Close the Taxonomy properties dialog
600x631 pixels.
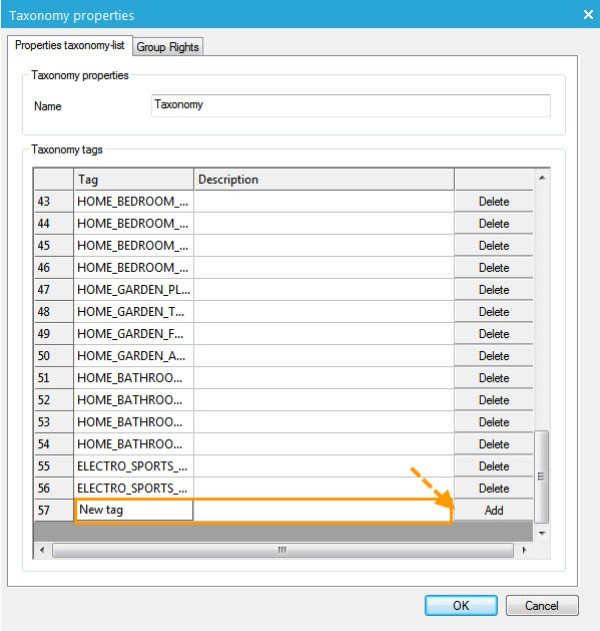587,15
